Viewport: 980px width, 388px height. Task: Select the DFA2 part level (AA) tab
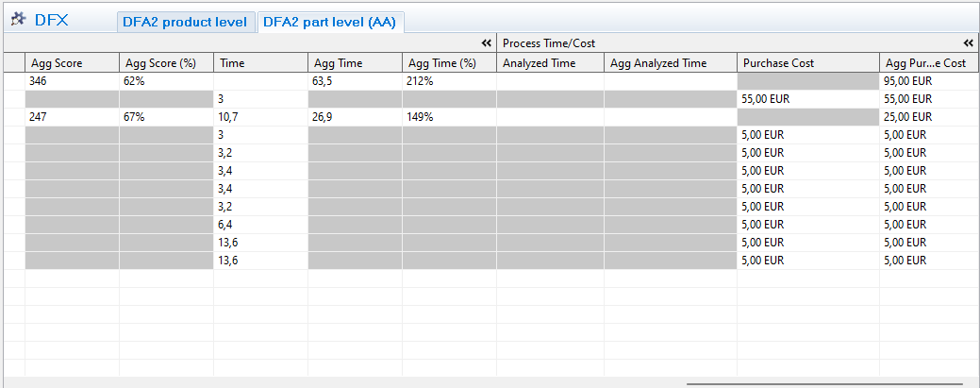pos(330,23)
